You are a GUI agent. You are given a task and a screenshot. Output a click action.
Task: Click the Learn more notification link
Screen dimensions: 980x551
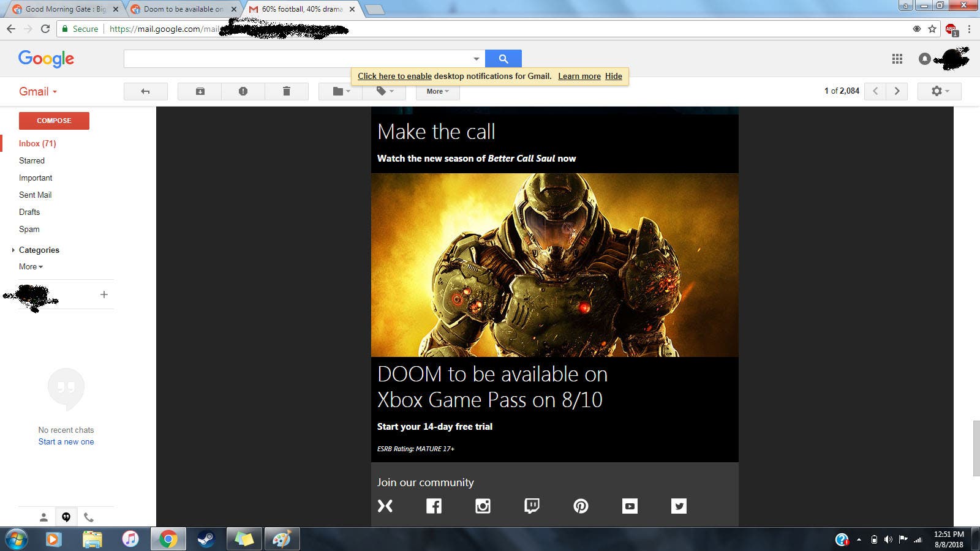[x=579, y=76]
